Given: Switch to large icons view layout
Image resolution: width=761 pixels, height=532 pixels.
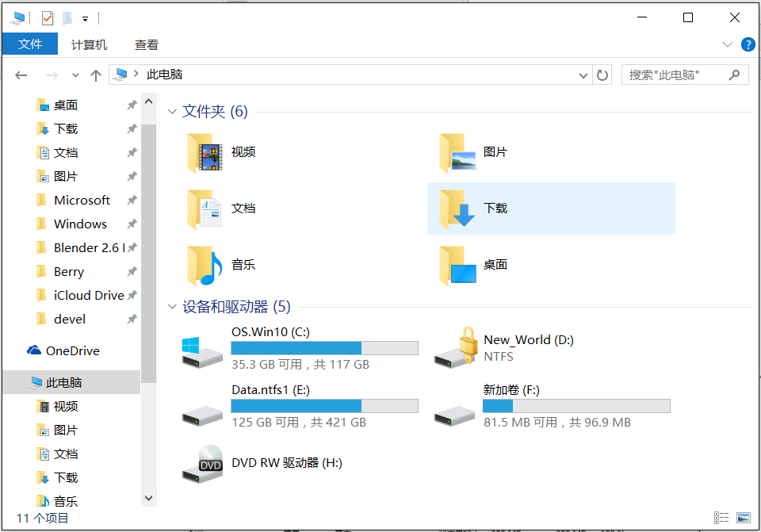Looking at the screenshot, I should pyautogui.click(x=743, y=518).
